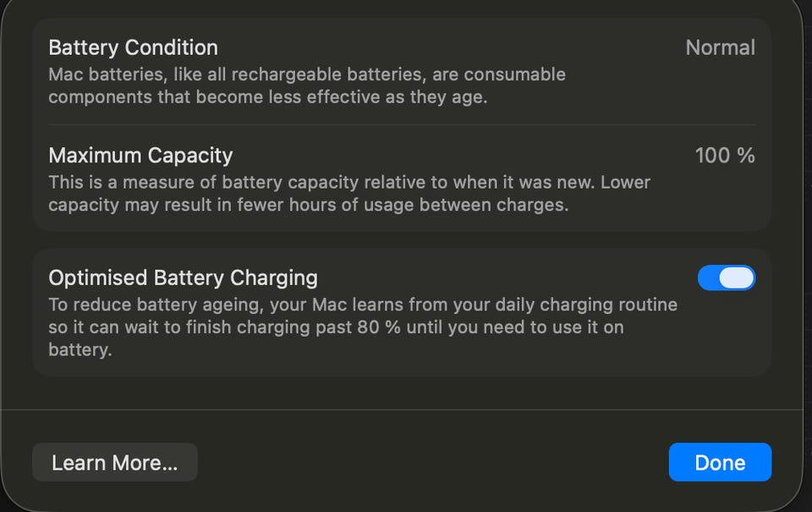Click the "capacity may result in fewer hours" line
Screen dimensions: 812x512
pyautogui.click(x=308, y=205)
